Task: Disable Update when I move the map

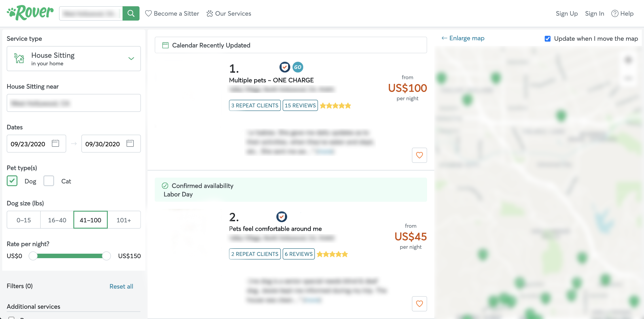Action: click(547, 39)
